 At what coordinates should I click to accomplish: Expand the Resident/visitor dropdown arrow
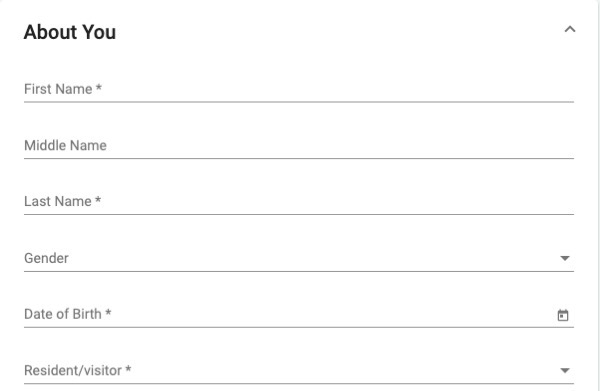pos(565,370)
